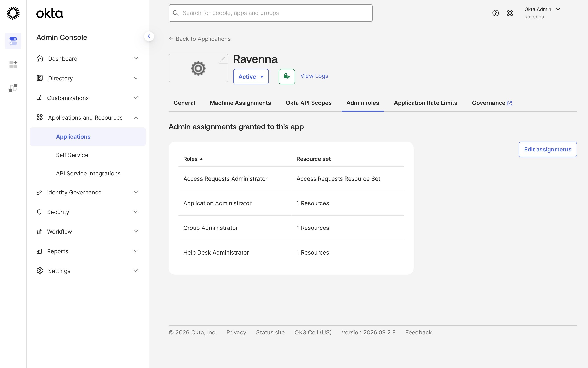This screenshot has width=588, height=368.
Task: Expand the Customizations menu chevron
Action: click(136, 98)
